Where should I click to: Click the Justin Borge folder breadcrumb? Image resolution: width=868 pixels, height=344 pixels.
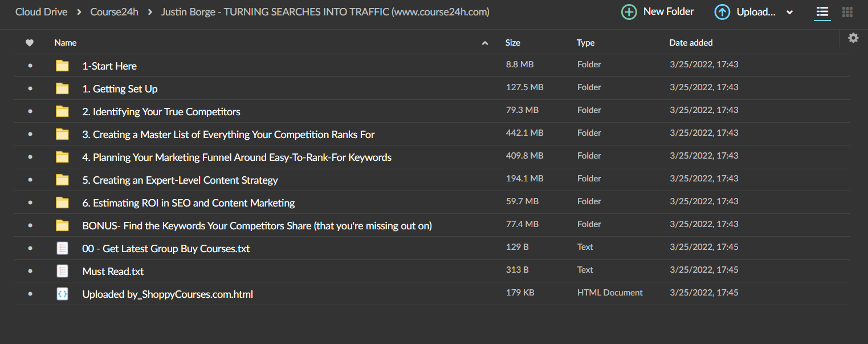tap(325, 12)
